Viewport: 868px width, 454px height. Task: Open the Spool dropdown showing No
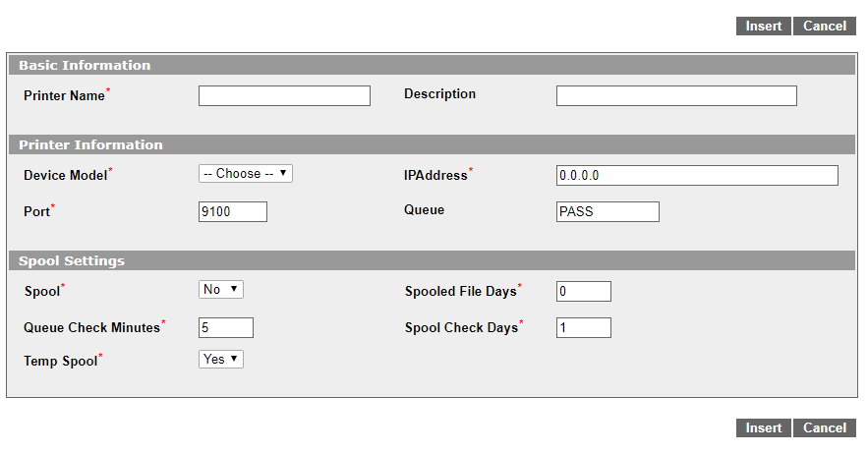click(221, 289)
